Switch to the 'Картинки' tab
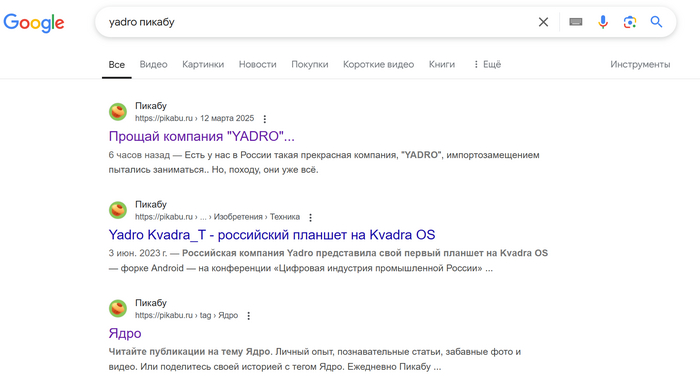Screen dimensions: 700x381 click(x=203, y=64)
